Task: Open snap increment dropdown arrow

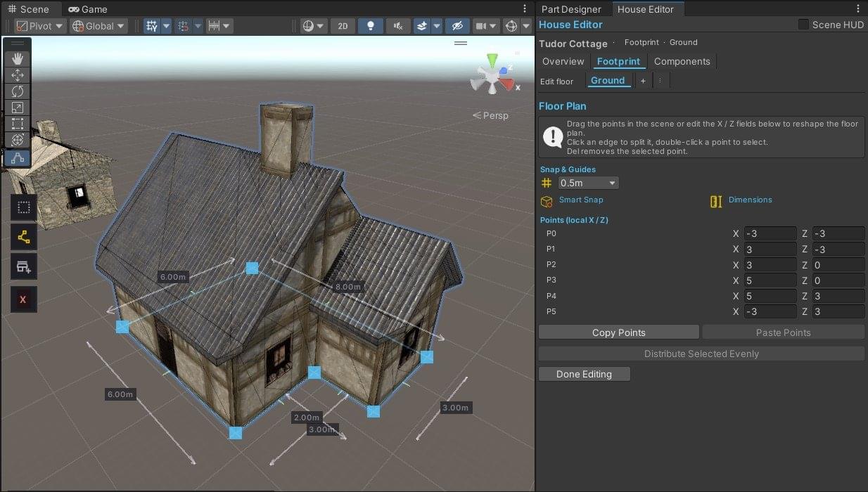Action: (198, 26)
